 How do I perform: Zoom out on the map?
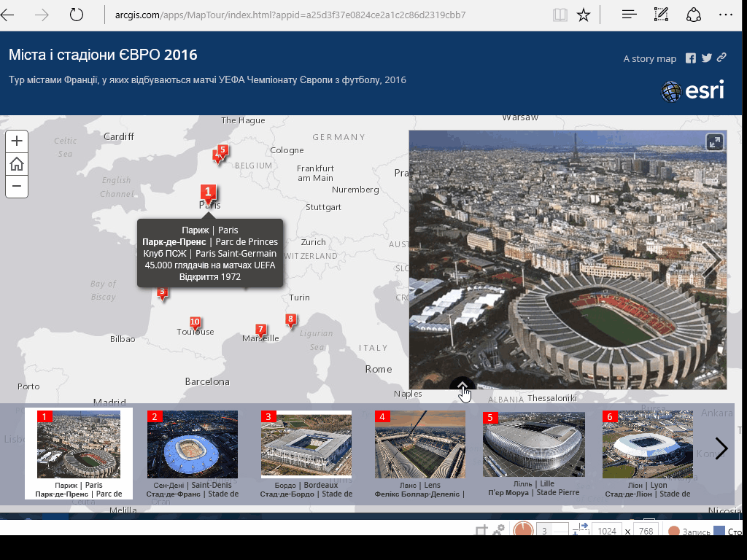click(17, 187)
